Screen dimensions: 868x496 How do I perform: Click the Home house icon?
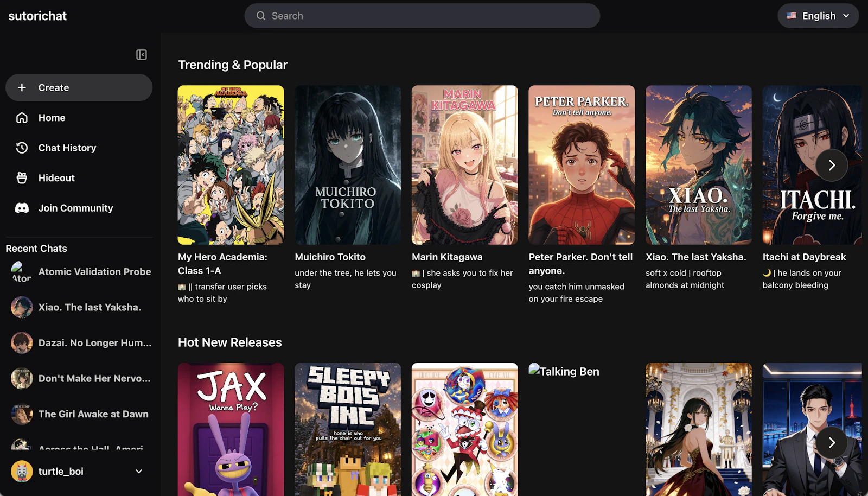22,118
